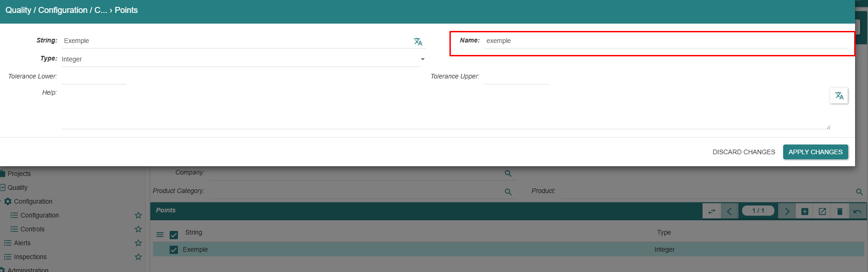The height and width of the screenshot is (272, 868).
Task: Open Administration in the sidebar
Action: pyautogui.click(x=28, y=270)
